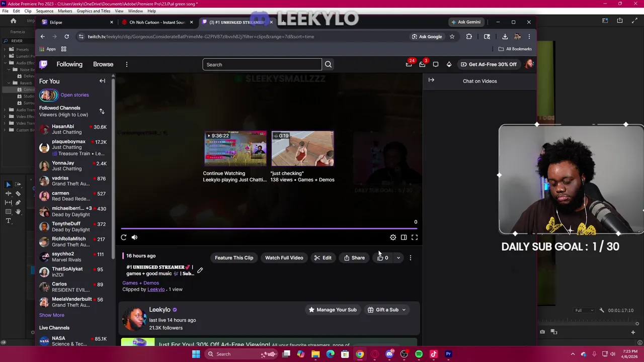Expand the Gift a Sub dropdown

click(404, 310)
